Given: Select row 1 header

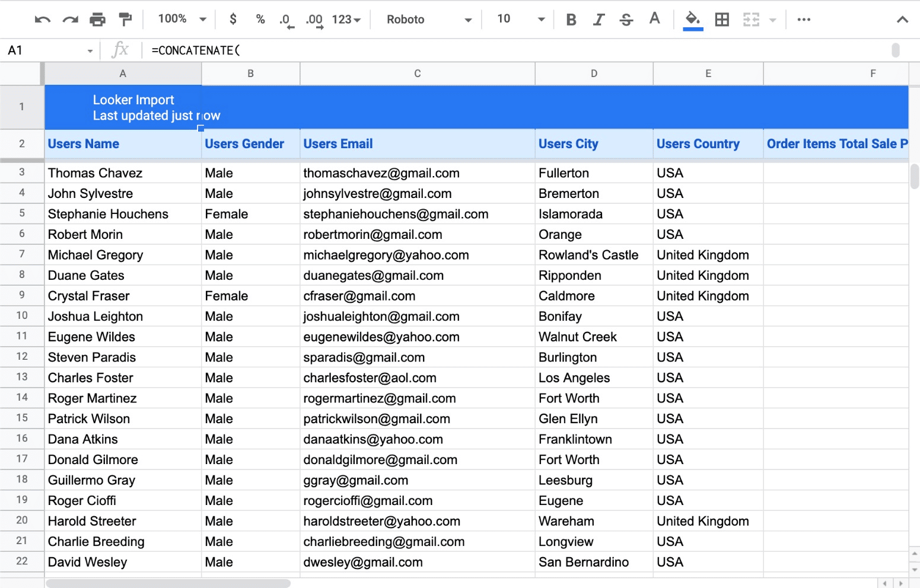Looking at the screenshot, I should 22,107.
